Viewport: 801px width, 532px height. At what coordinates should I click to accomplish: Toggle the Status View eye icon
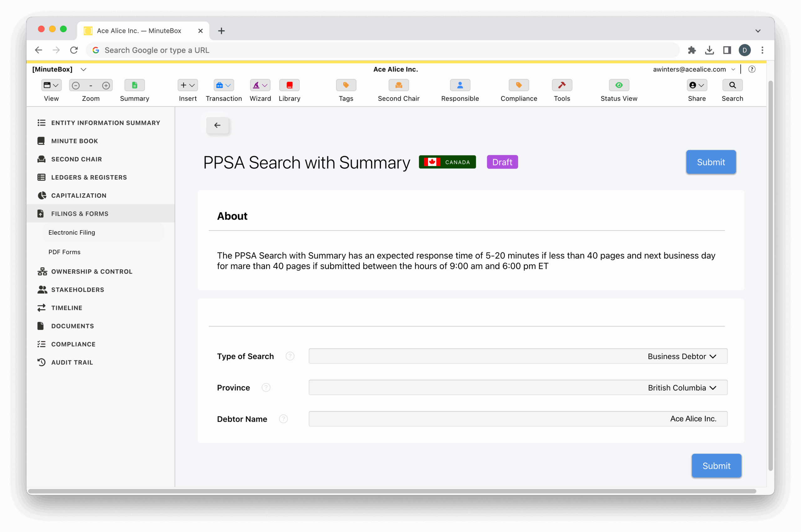(619, 85)
